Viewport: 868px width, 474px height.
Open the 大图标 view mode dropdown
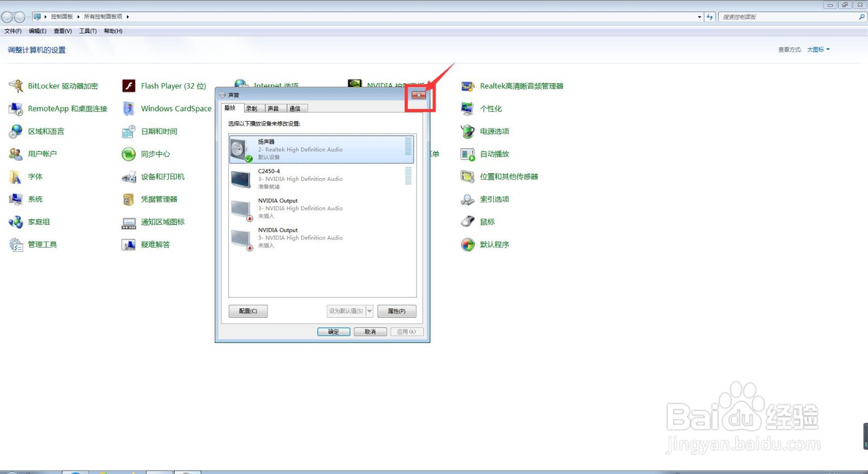818,49
